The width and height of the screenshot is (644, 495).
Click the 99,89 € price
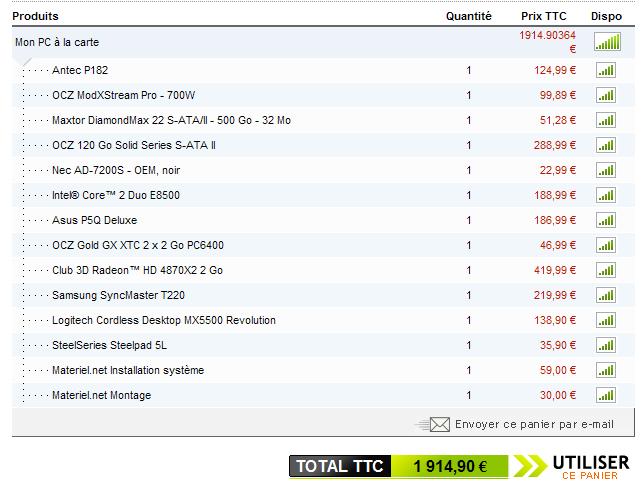coord(558,95)
